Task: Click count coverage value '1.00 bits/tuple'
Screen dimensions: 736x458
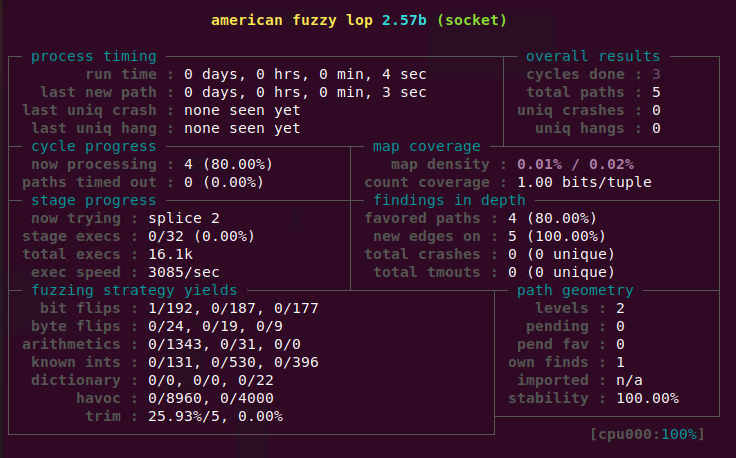Action: pyautogui.click(x=584, y=183)
